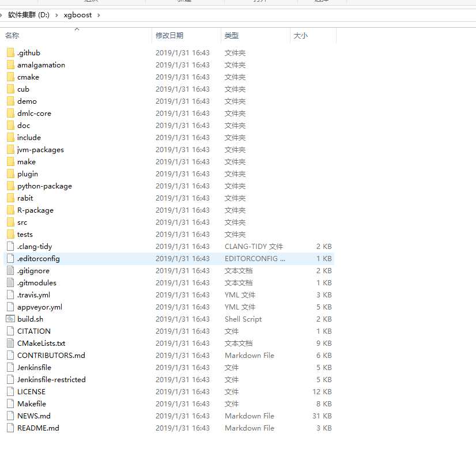Select the doc folder icon
The image size is (476, 449).
point(10,126)
